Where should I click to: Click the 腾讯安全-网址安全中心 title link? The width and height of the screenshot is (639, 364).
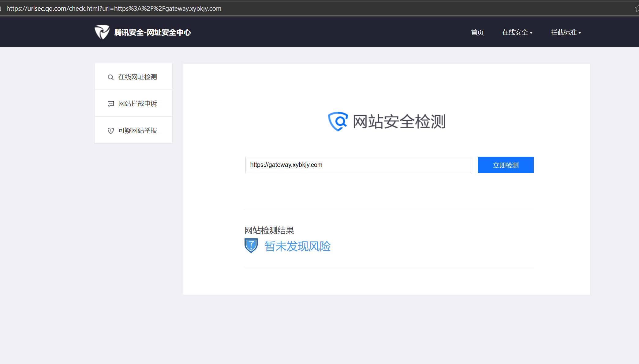(x=152, y=32)
